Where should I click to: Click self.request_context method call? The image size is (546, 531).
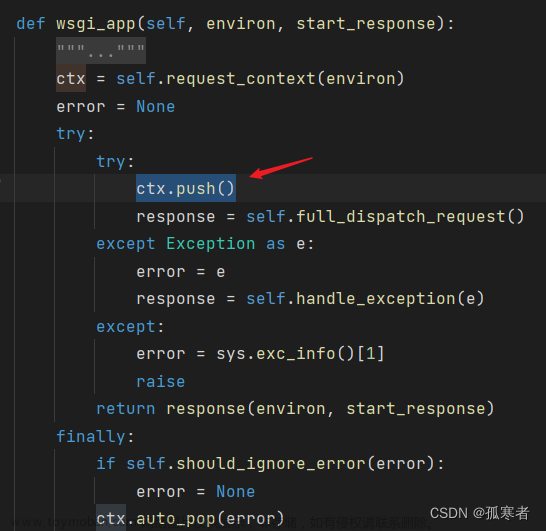click(260, 78)
